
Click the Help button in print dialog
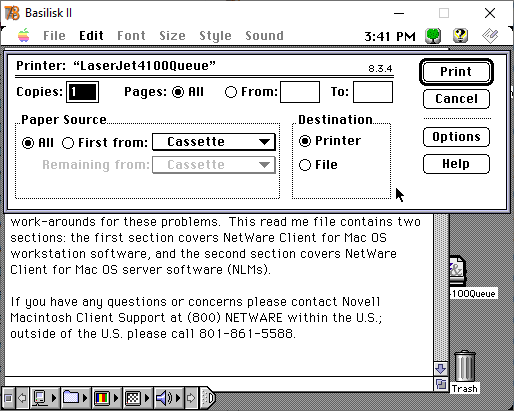click(x=456, y=164)
